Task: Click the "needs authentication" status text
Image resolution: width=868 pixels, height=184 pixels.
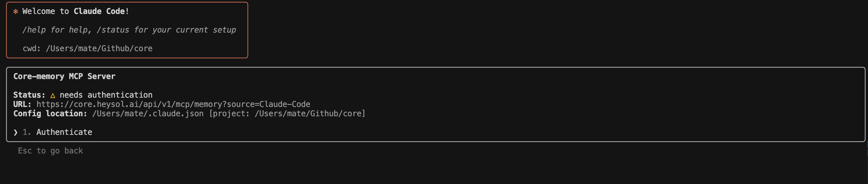Action: coord(106,95)
